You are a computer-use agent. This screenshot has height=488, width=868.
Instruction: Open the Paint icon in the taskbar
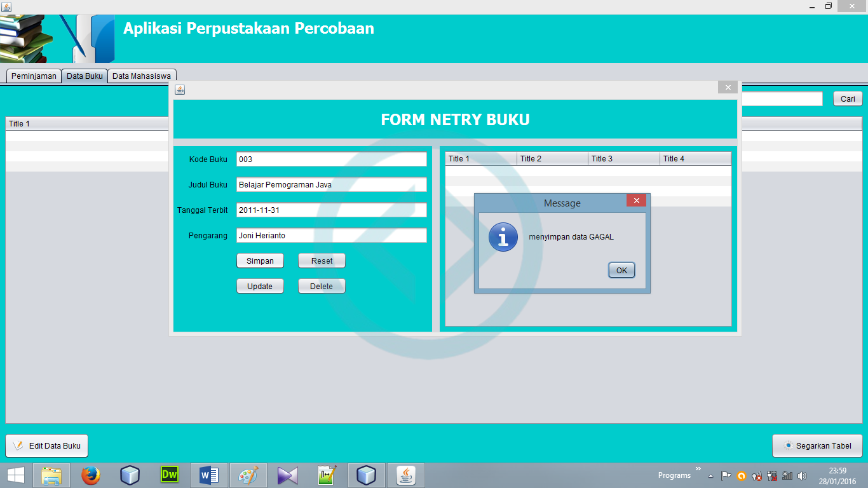(x=248, y=475)
